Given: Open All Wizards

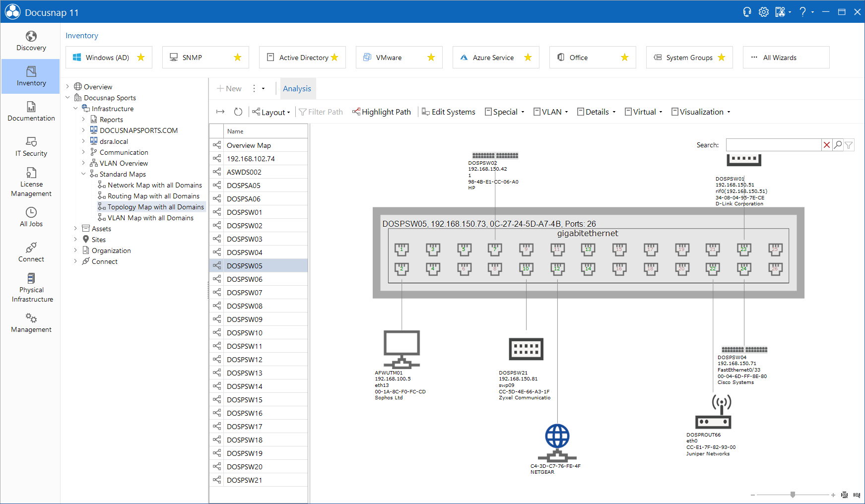Looking at the screenshot, I should coord(786,58).
